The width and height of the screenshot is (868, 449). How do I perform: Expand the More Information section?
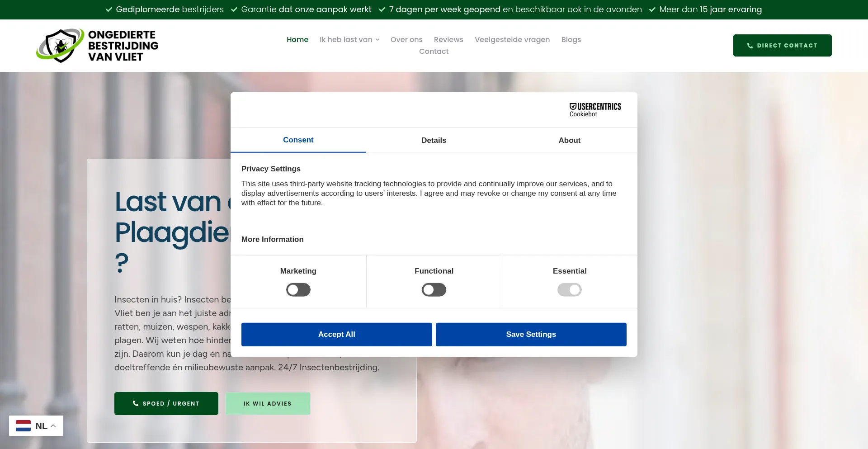pyautogui.click(x=272, y=239)
